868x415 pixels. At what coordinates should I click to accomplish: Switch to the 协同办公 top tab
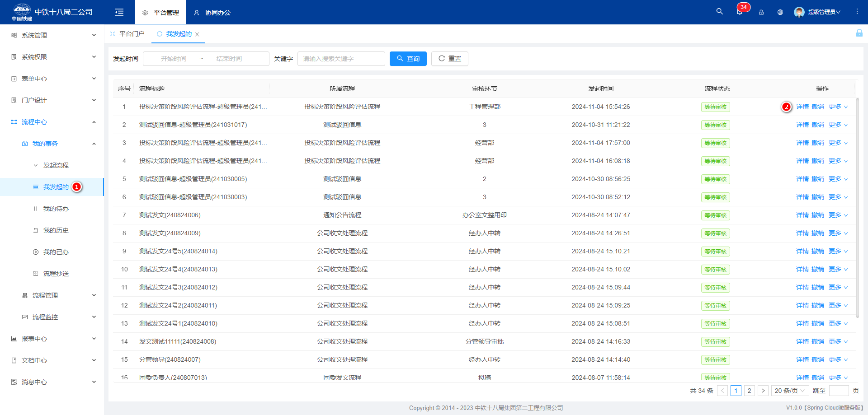coord(212,13)
